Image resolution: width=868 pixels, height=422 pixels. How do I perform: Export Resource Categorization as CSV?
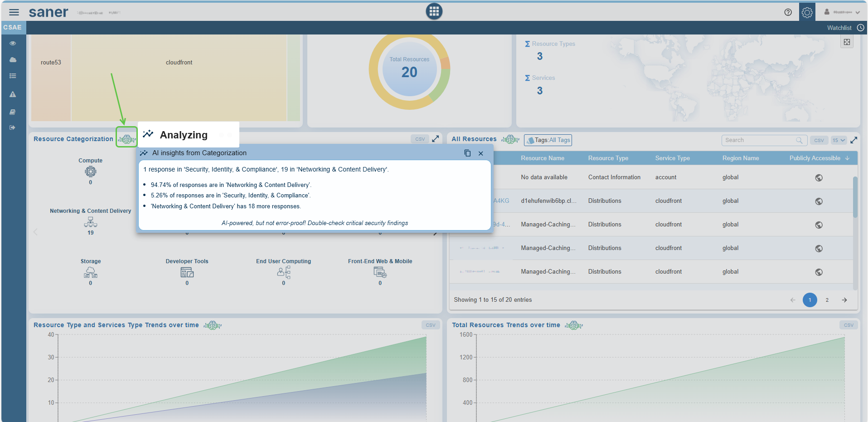click(x=420, y=139)
